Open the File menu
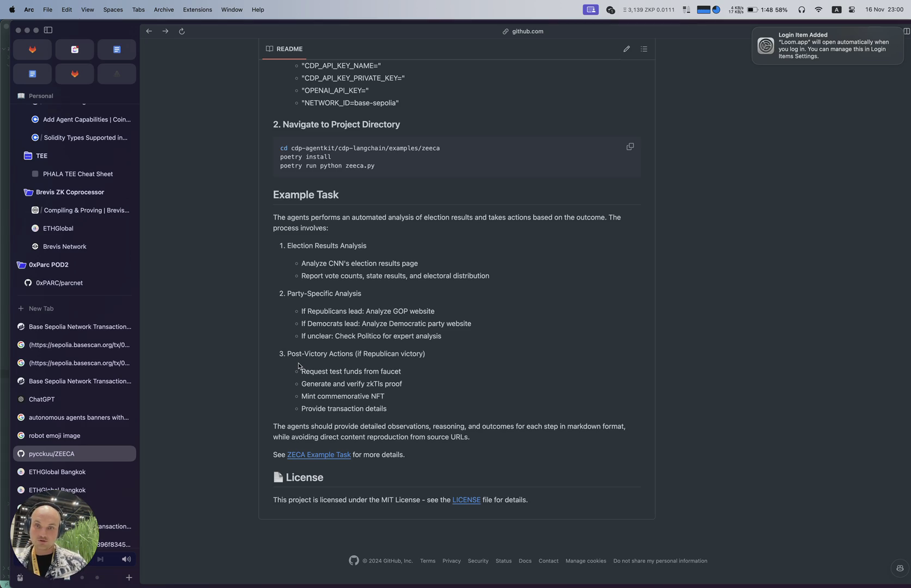The image size is (911, 588). [x=47, y=9]
